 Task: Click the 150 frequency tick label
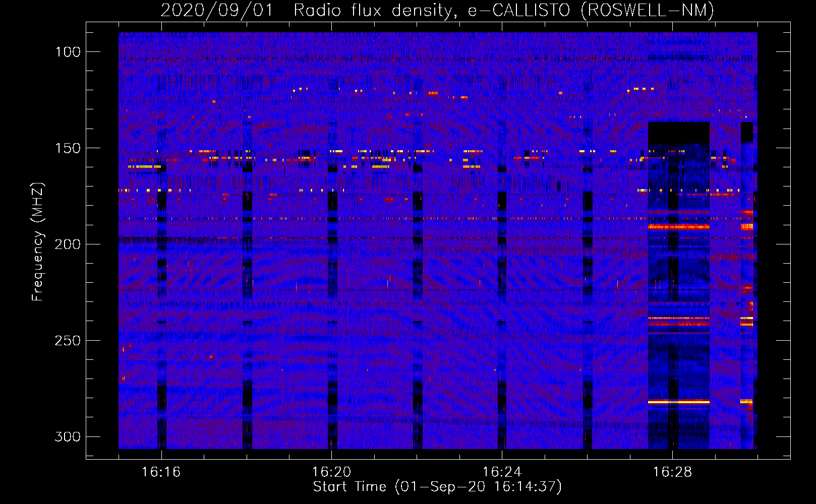click(x=68, y=148)
